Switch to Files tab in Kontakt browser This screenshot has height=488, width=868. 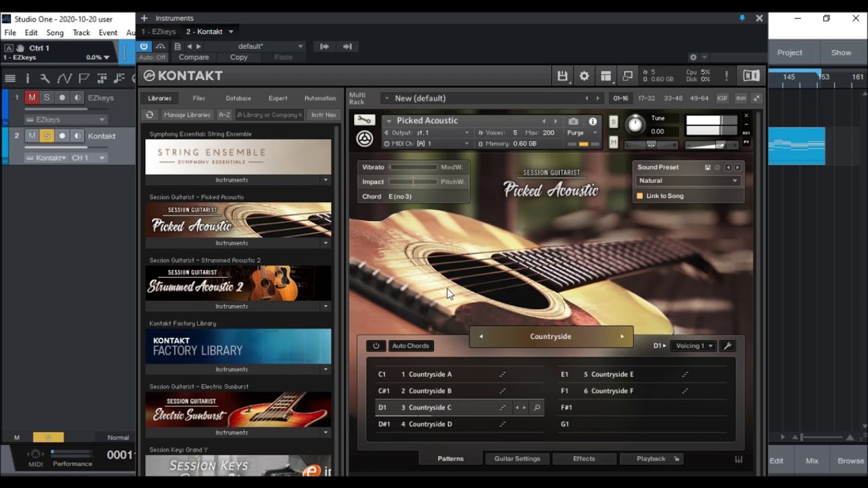(199, 98)
